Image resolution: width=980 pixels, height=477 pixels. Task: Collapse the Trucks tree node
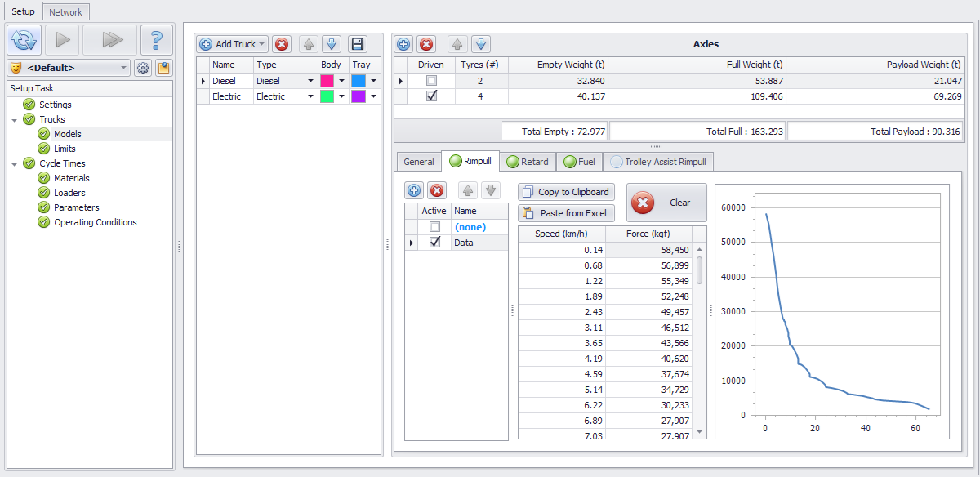click(14, 119)
